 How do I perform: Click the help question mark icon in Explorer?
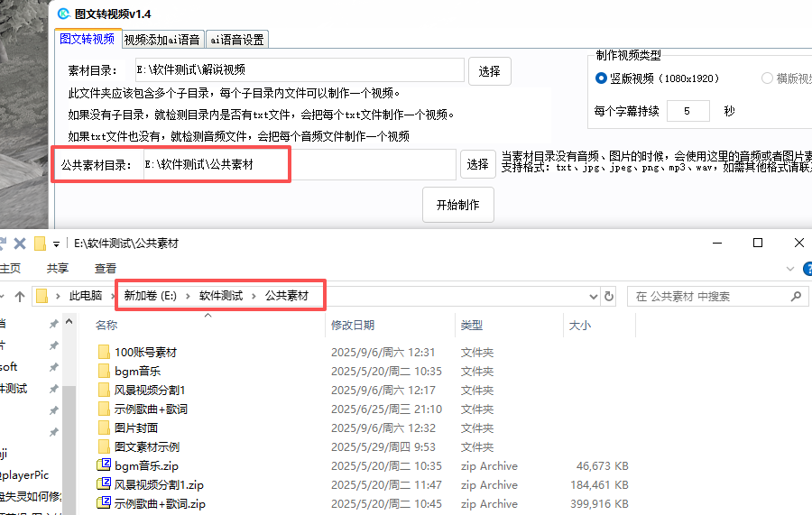tap(806, 268)
